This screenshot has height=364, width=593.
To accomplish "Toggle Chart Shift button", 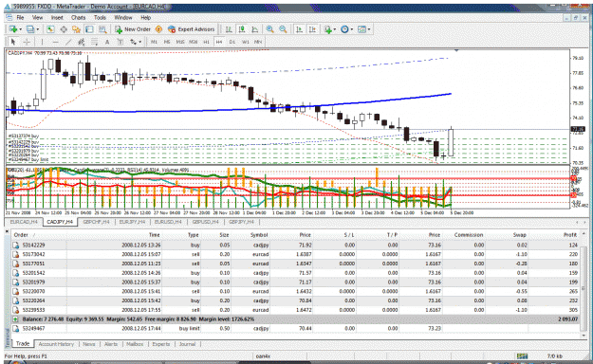I will click(312, 29).
